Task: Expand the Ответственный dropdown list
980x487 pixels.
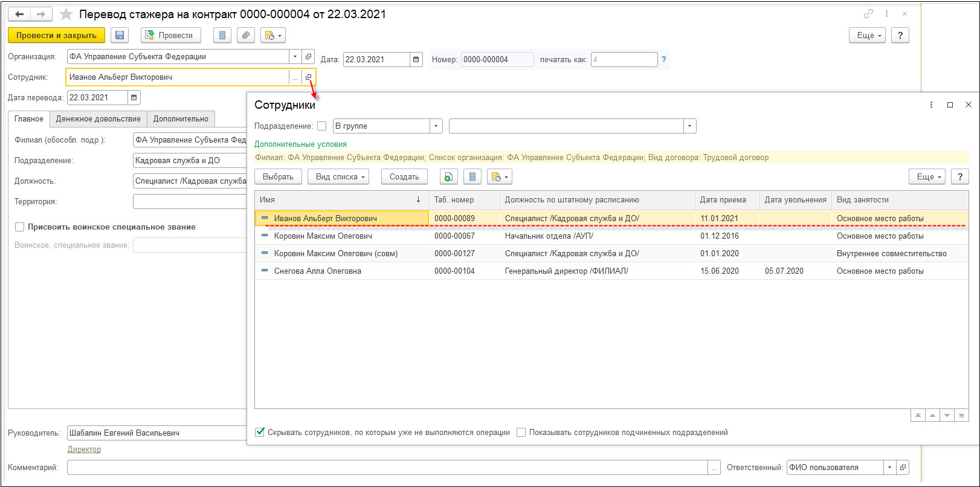Action: tap(889, 467)
